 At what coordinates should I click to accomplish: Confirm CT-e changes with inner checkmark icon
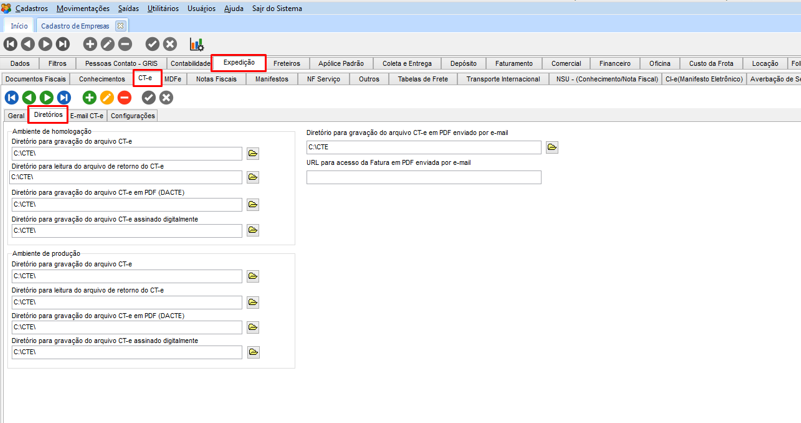[x=149, y=98]
